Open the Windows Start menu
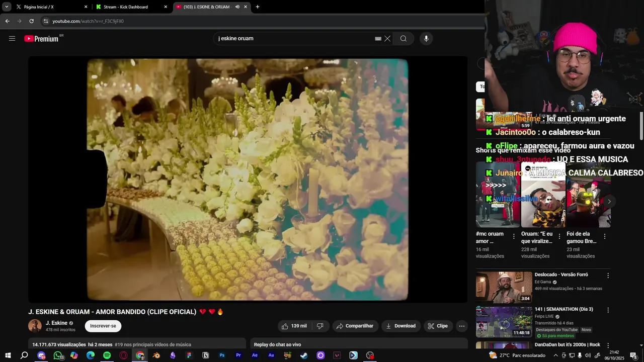The height and width of the screenshot is (362, 644). point(8,355)
